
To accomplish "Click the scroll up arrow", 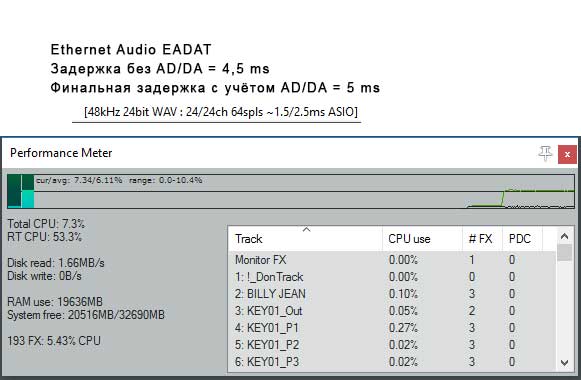I will (x=564, y=236).
